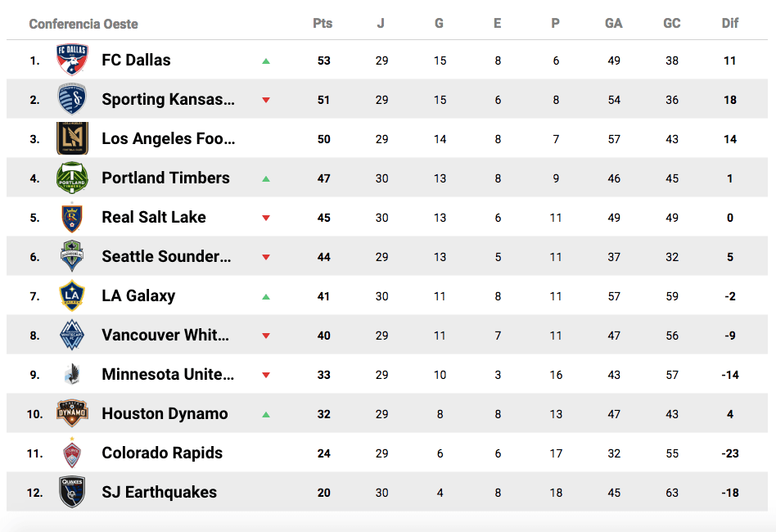Click the Seattle Sounders team logo
Image resolution: width=776 pixels, height=532 pixels.
[72, 256]
